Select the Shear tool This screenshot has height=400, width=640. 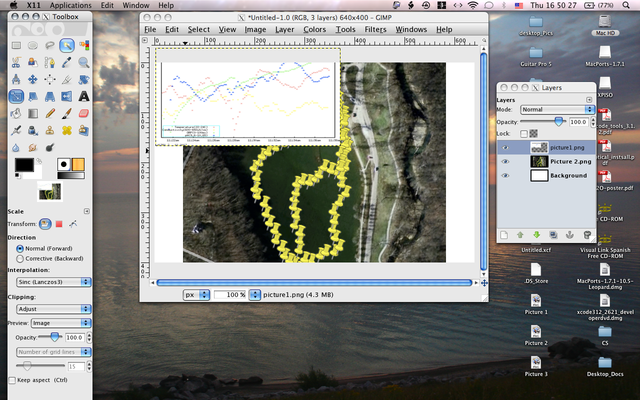coord(33,96)
